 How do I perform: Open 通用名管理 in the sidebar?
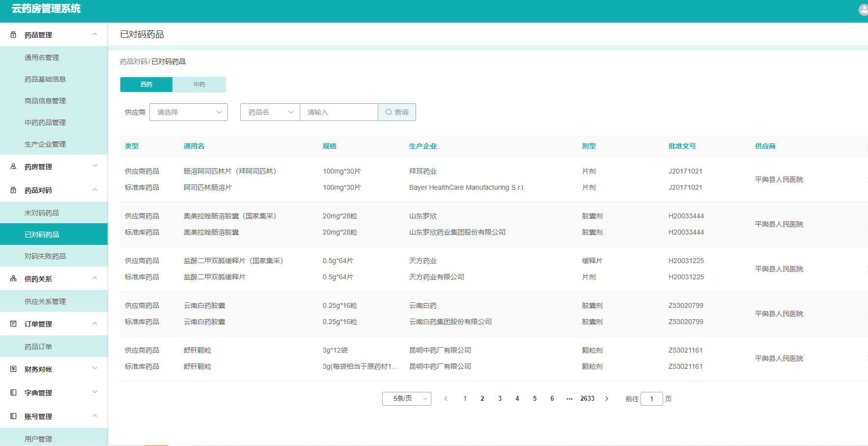[54, 58]
